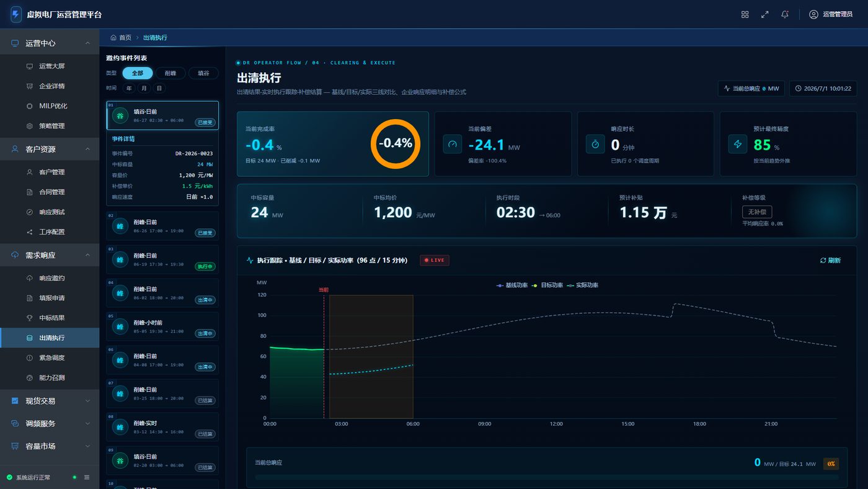Click the 响应邀约 cloud icon
The image size is (868, 489).
(x=29, y=278)
